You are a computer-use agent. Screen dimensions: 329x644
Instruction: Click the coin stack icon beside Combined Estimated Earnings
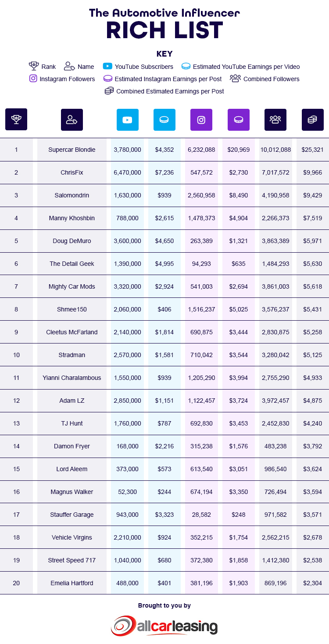point(109,91)
